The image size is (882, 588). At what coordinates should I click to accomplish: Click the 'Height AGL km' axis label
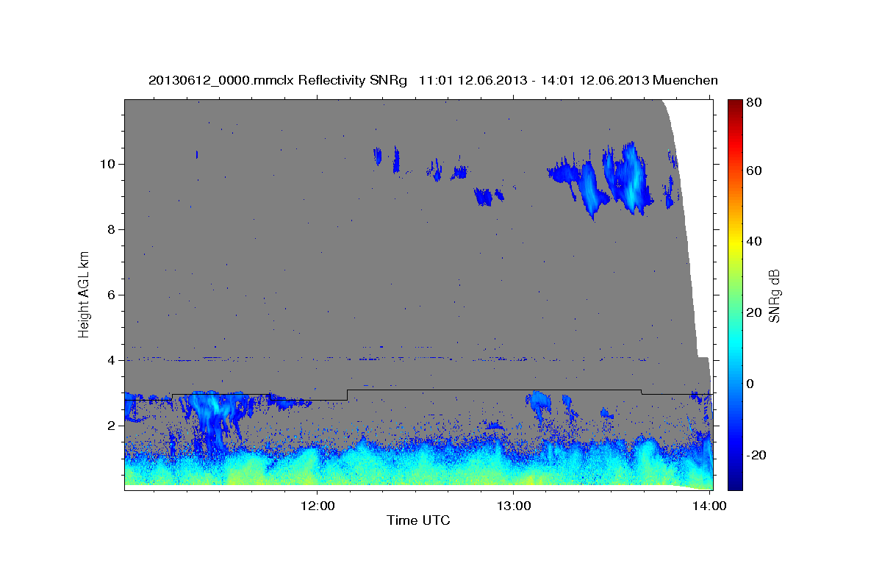tap(84, 294)
